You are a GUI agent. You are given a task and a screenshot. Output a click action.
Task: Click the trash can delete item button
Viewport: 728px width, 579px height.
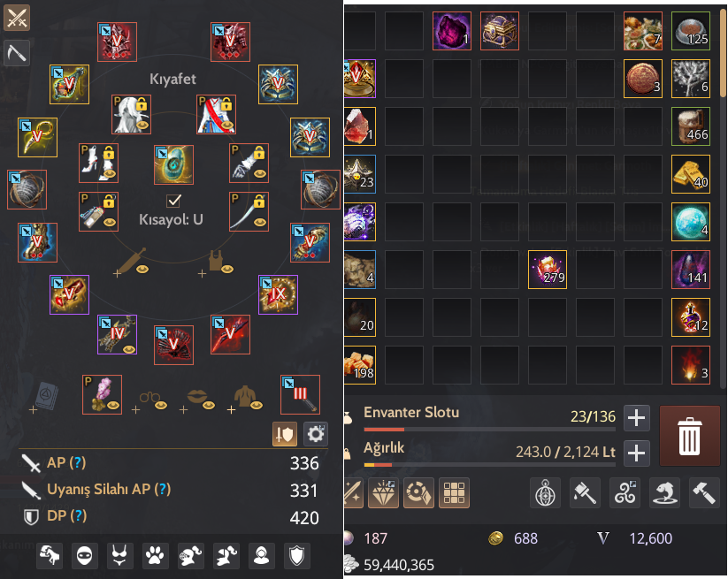[689, 436]
